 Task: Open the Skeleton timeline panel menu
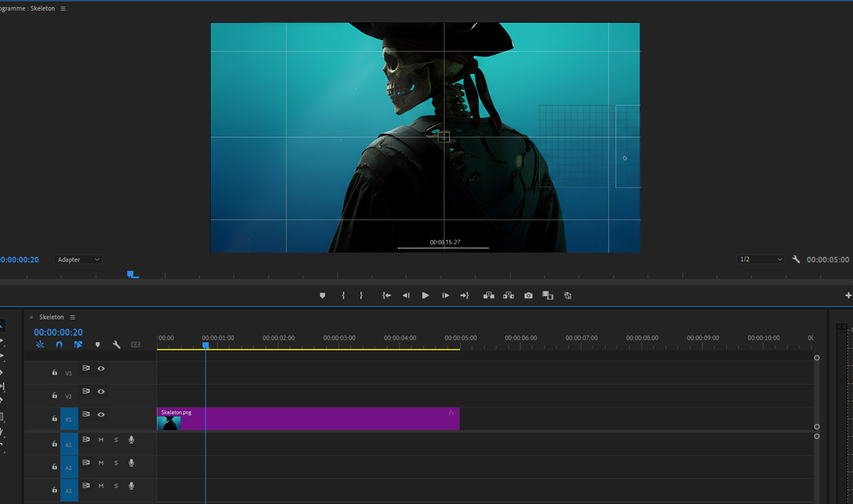(73, 318)
